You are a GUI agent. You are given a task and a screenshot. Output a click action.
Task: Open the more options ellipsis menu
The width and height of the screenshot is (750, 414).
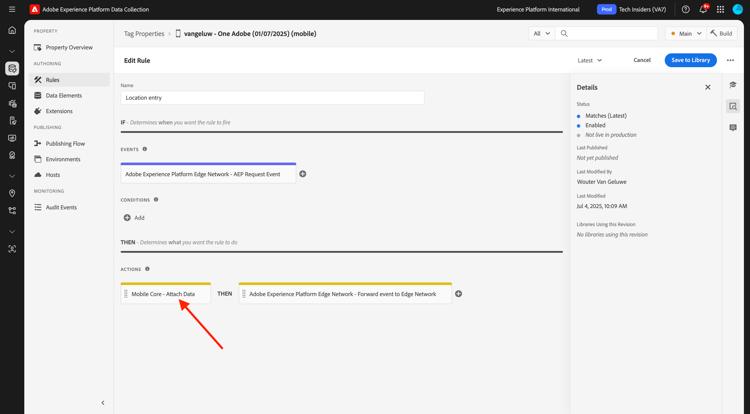click(x=730, y=60)
